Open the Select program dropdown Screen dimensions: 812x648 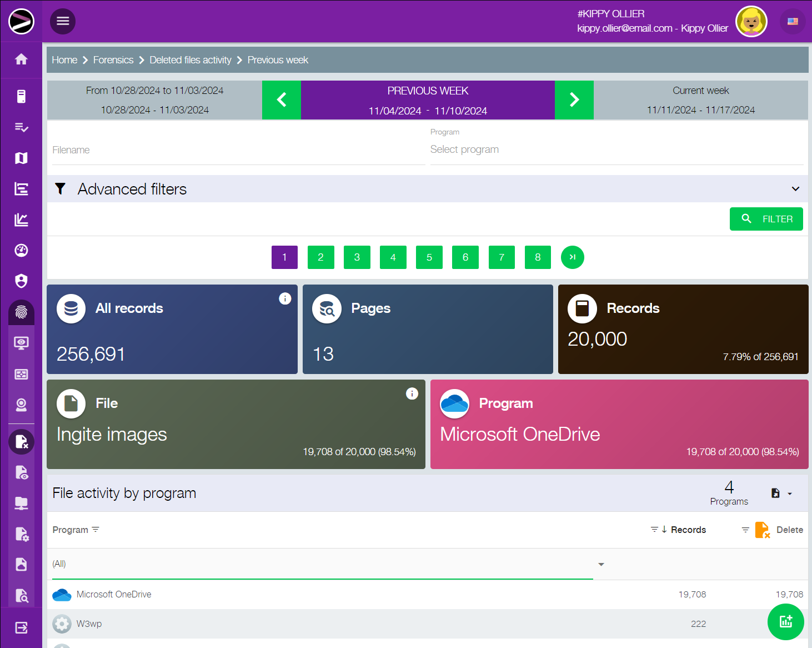click(616, 149)
